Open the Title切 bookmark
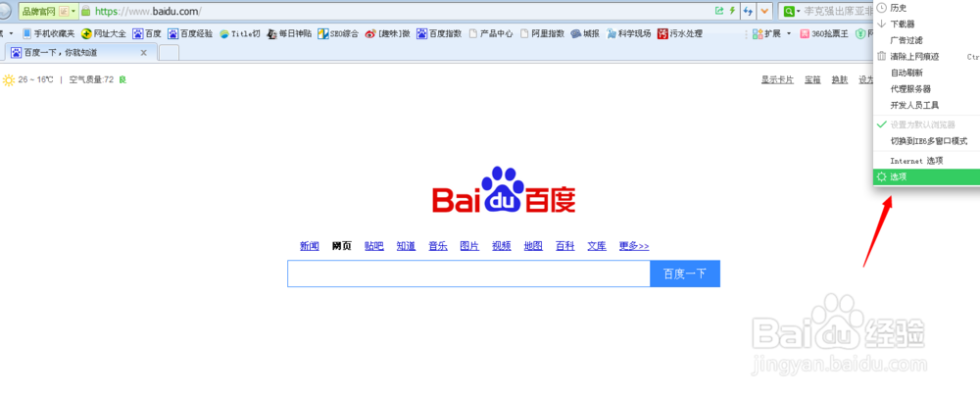Viewport: 980px width, 398px height. click(239, 33)
